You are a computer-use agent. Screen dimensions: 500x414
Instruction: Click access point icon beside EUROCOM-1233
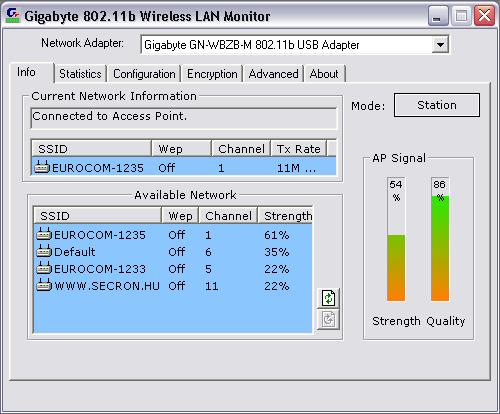pos(44,268)
